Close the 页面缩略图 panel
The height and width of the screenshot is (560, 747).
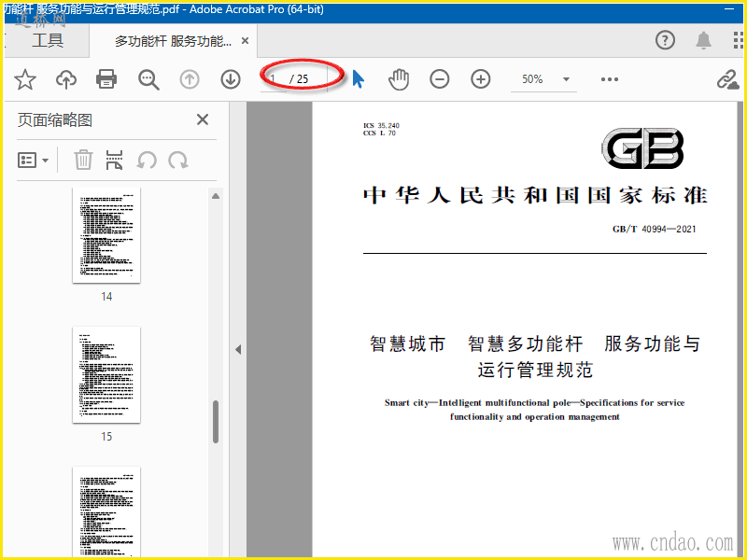coord(203,119)
